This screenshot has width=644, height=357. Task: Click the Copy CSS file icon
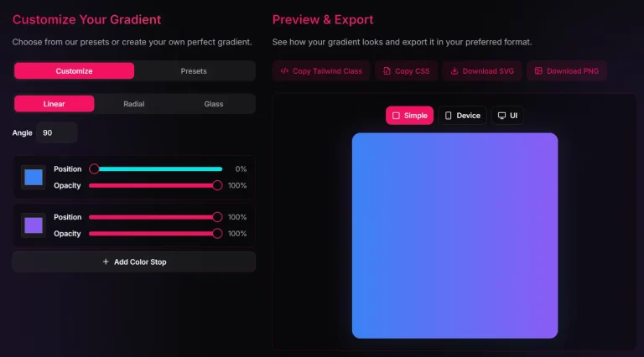(387, 71)
